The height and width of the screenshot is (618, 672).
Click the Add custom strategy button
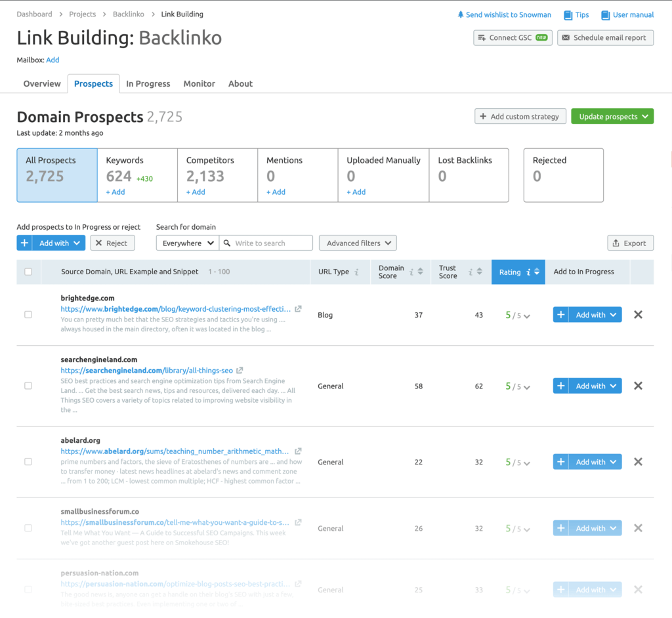pos(520,116)
